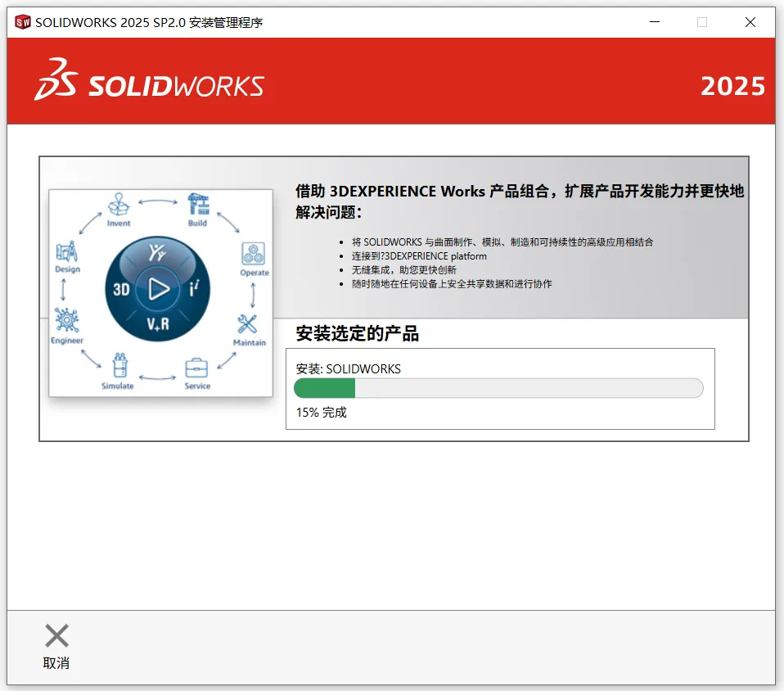The height and width of the screenshot is (691, 784).
Task: Click the window title 'SOLIDWORKS 2025 SP2.0 安装管理程序'
Action: 149,23
